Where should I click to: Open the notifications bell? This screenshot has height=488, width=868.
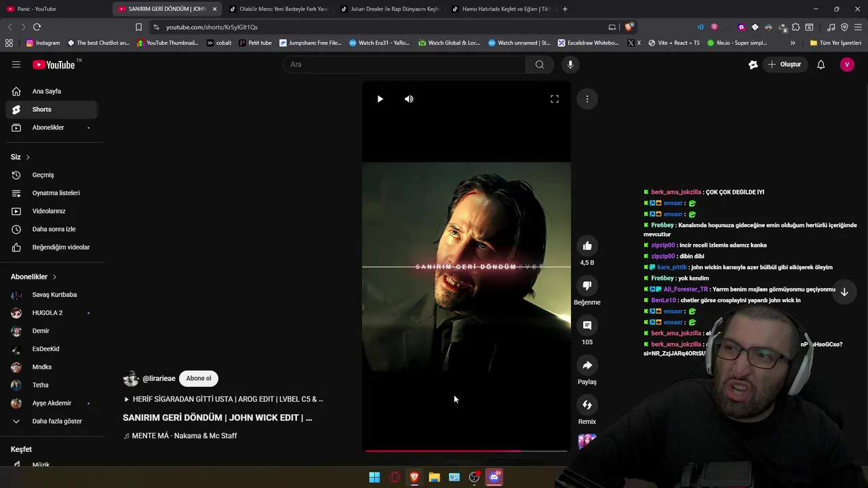[x=821, y=64]
